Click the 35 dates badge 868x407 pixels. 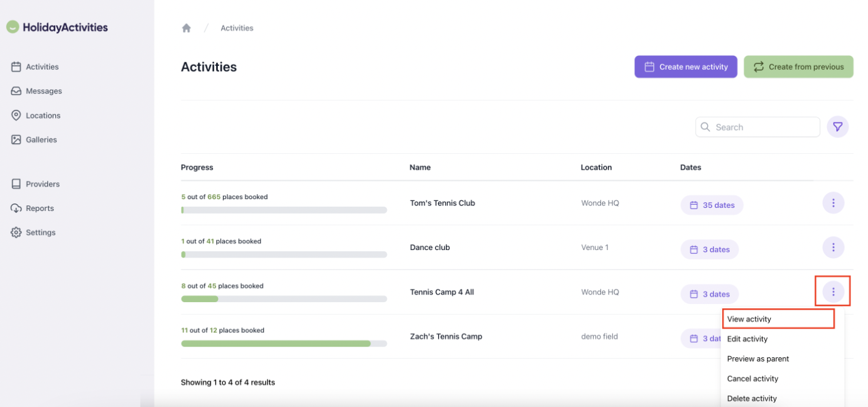tap(712, 205)
